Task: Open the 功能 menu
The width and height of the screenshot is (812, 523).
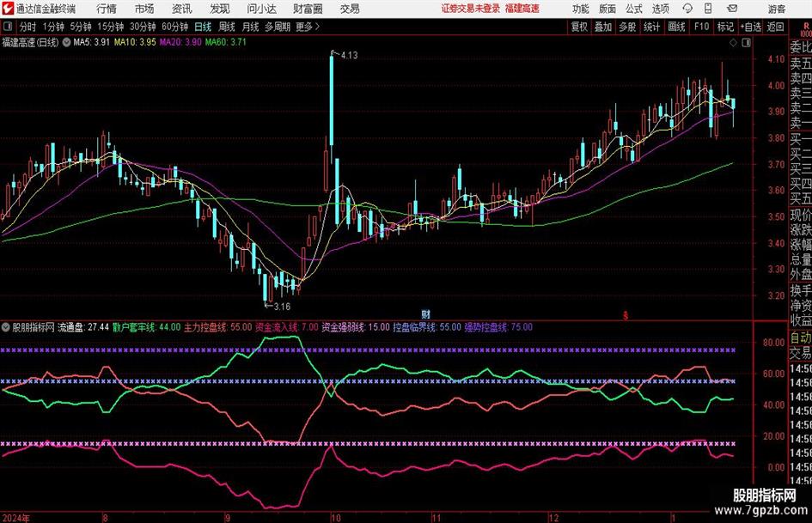Action: 581,9
